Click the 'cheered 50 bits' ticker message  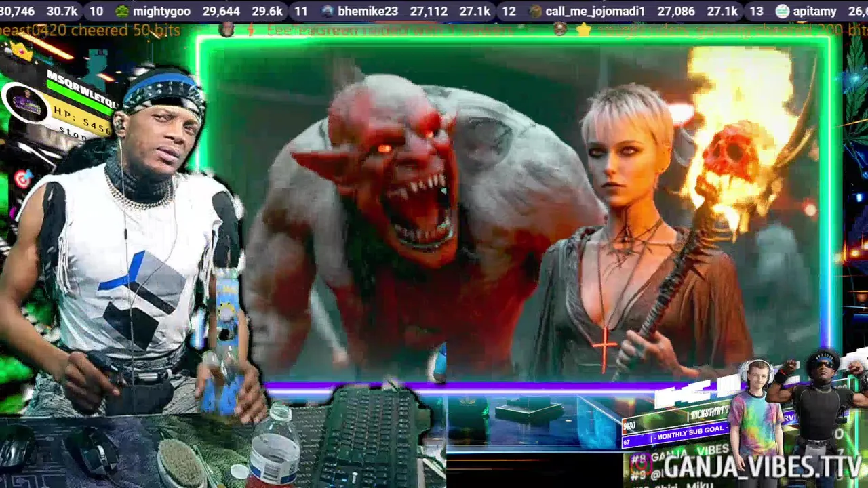pyautogui.click(x=90, y=30)
